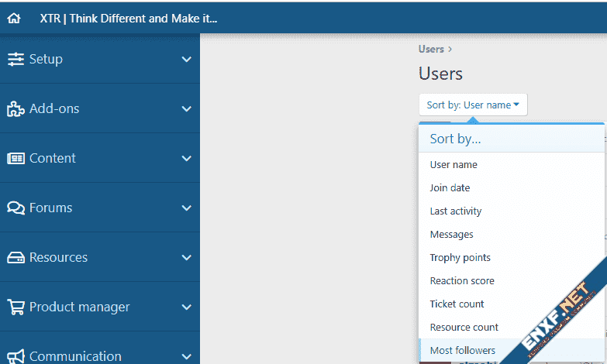This screenshot has height=364, width=607.
Task: Select Join date sort option
Action: (x=450, y=187)
